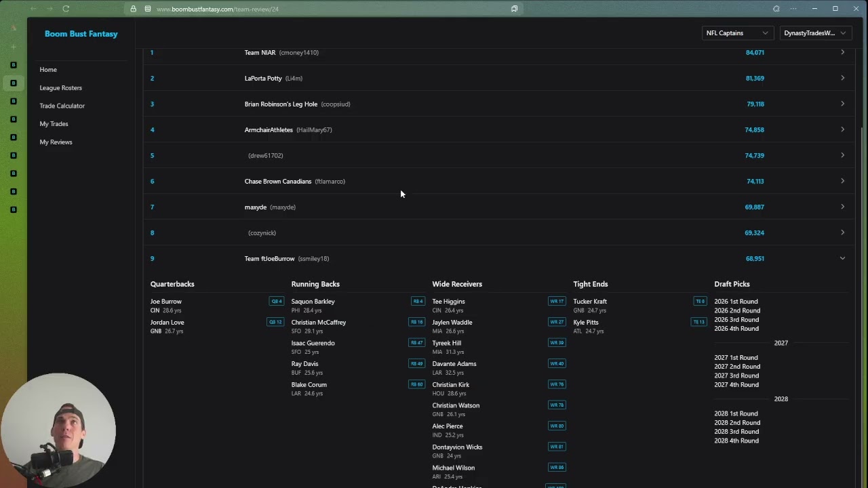
Task: Click the Kyle Pitts player name
Action: click(x=586, y=323)
